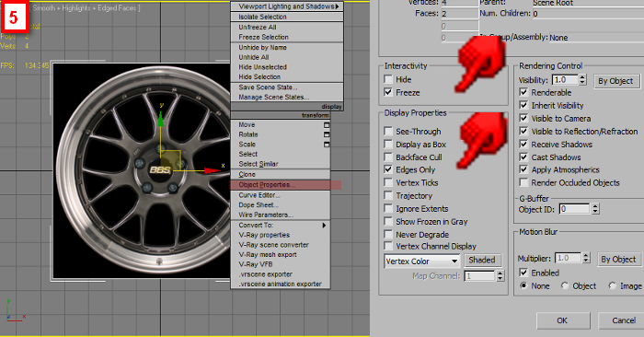Choose Unhide All menu entry

click(x=287, y=57)
